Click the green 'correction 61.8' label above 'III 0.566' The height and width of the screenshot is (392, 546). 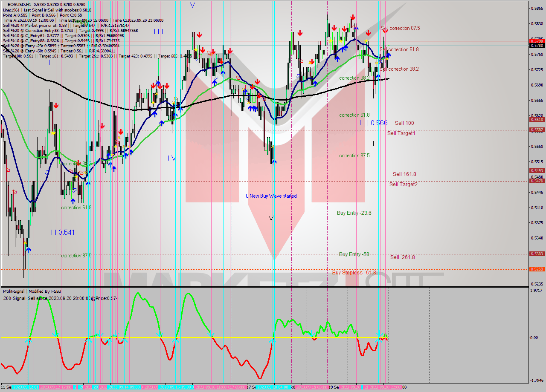tap(354, 115)
